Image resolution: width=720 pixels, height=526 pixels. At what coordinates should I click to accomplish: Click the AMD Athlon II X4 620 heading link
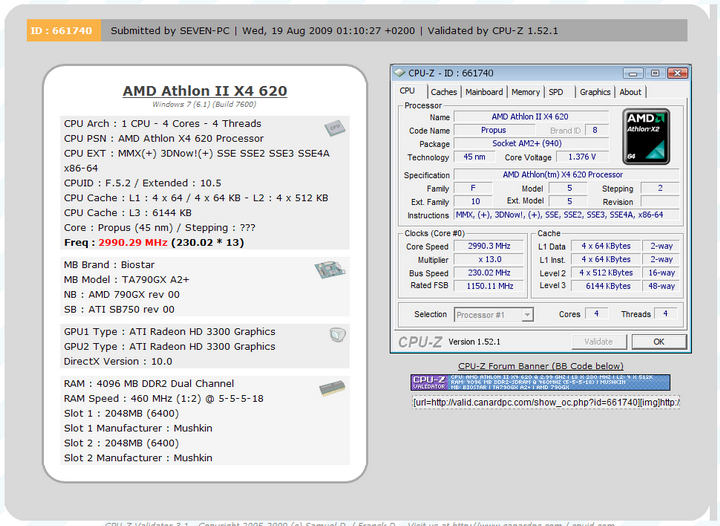coord(205,91)
